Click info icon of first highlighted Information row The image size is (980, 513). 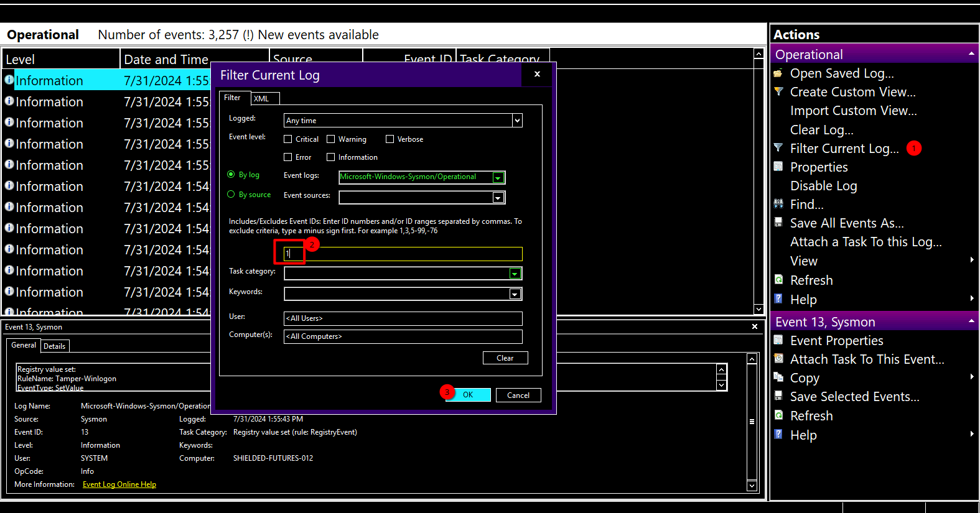click(x=9, y=80)
